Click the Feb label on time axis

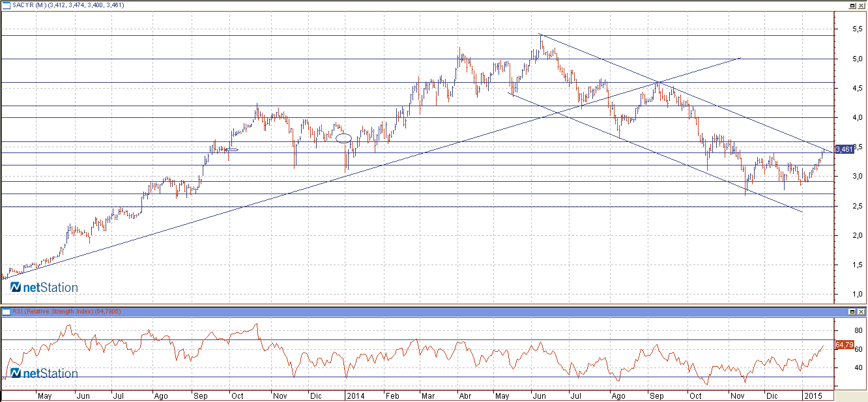coord(392,395)
